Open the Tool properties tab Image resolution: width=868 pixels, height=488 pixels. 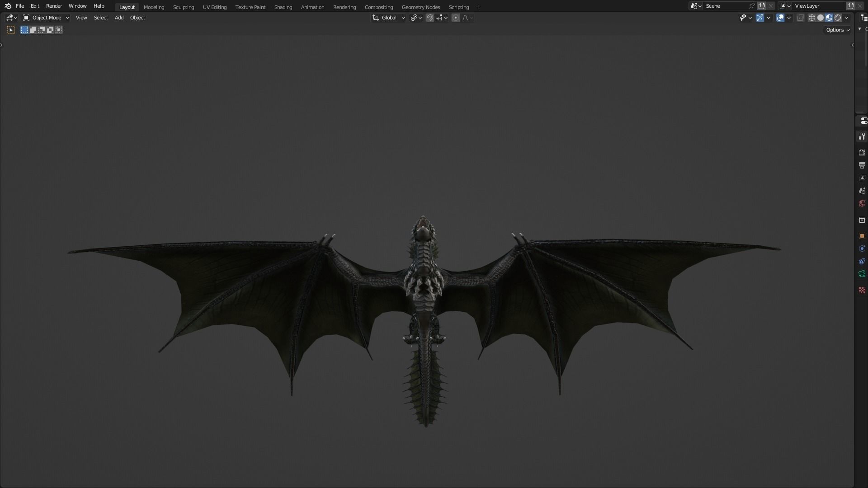point(862,136)
